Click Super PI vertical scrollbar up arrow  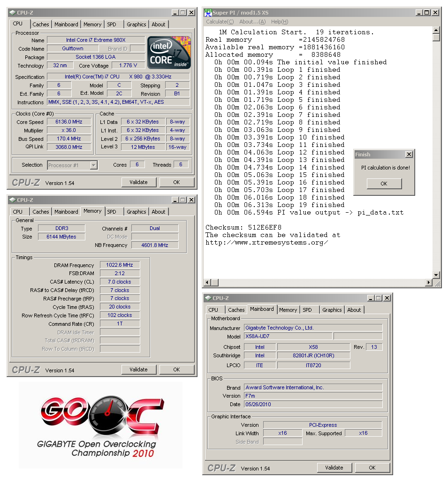click(436, 30)
